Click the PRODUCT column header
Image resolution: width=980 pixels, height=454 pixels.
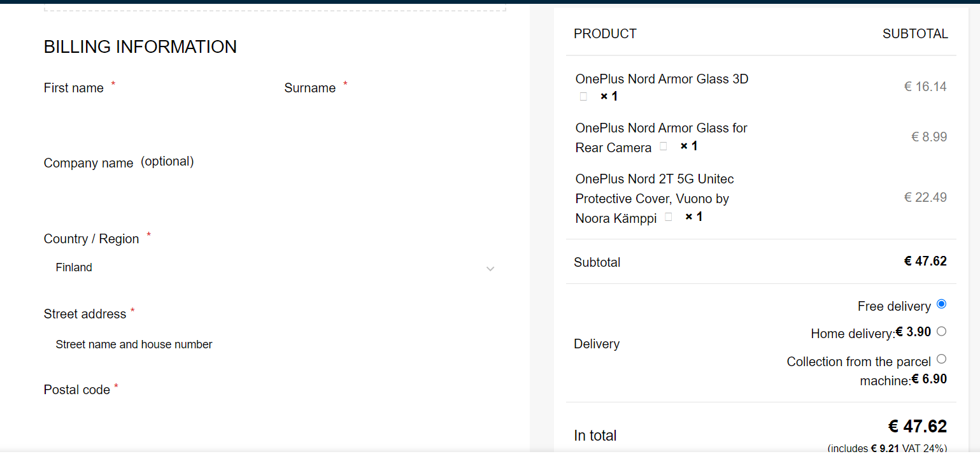(x=605, y=34)
